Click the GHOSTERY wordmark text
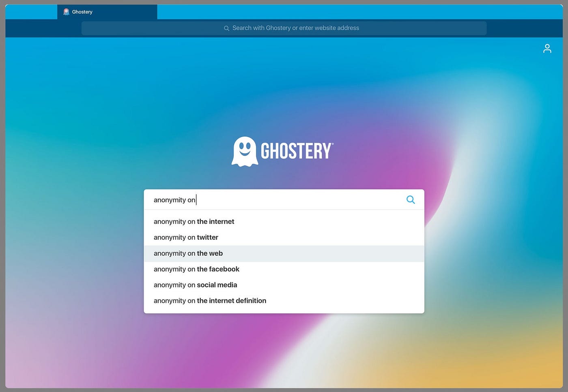Viewport: 568px width, 392px height. [x=297, y=151]
